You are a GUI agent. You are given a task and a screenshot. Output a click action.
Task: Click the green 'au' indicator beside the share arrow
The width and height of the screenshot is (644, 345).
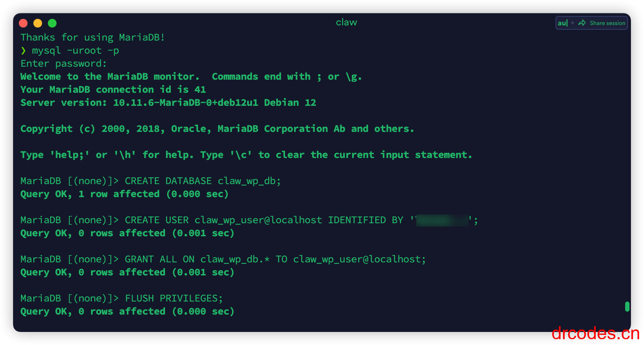point(562,23)
